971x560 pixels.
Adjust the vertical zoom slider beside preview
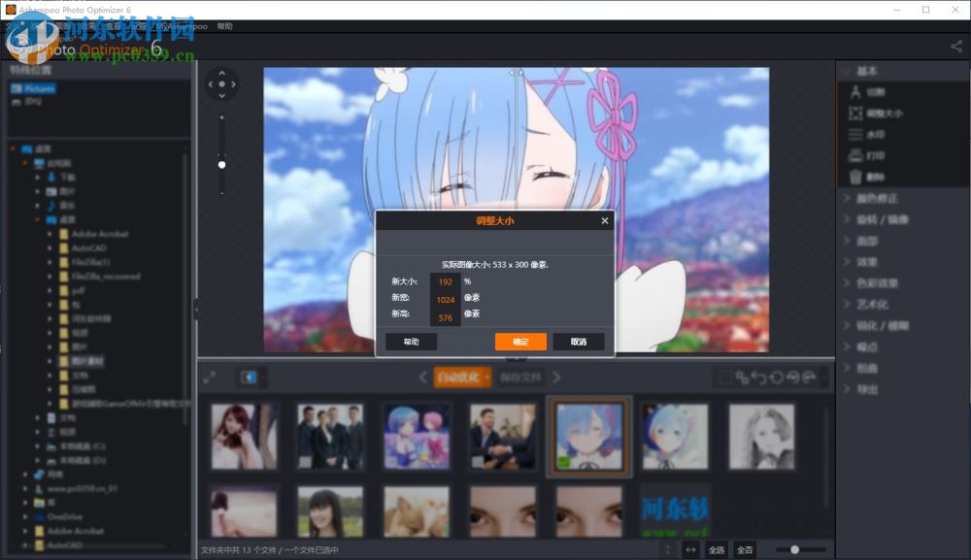click(x=221, y=163)
